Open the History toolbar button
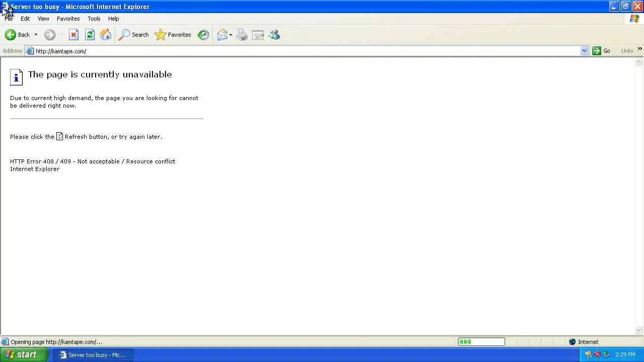This screenshot has height=362, width=644. click(203, 35)
